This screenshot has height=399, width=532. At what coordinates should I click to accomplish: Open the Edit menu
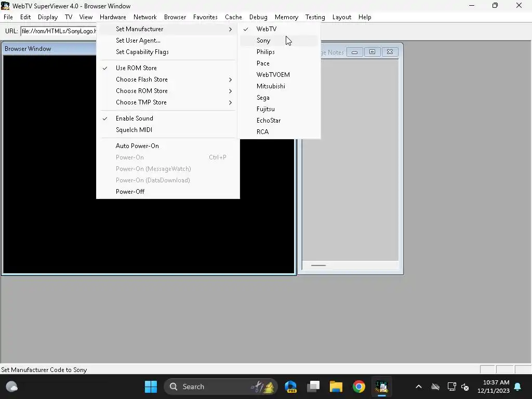click(x=25, y=17)
